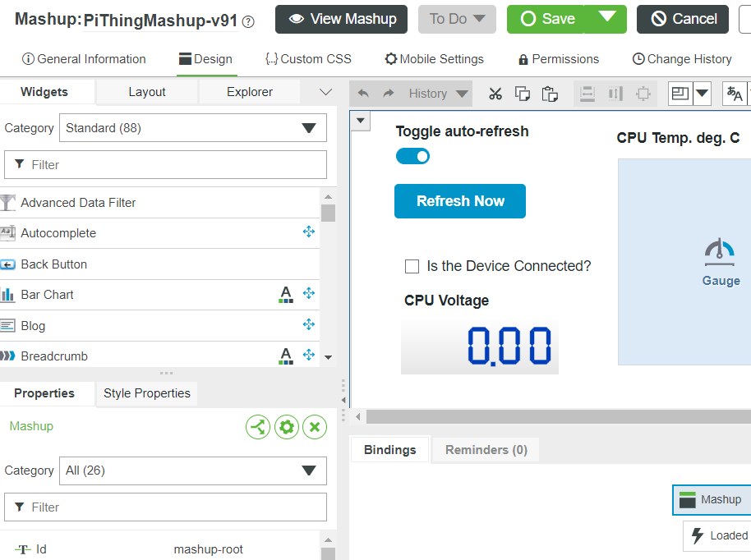Select the Cut icon in the toolbar
The height and width of the screenshot is (560, 751).
[495, 94]
